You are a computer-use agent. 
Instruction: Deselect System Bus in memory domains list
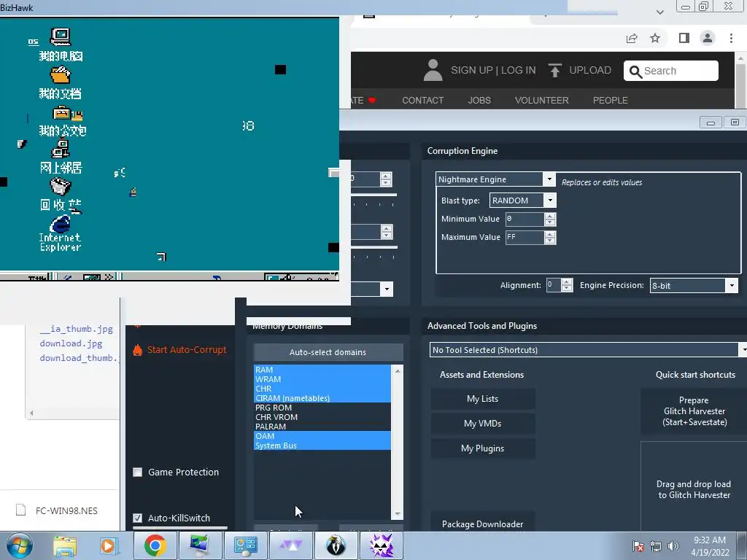(322, 446)
